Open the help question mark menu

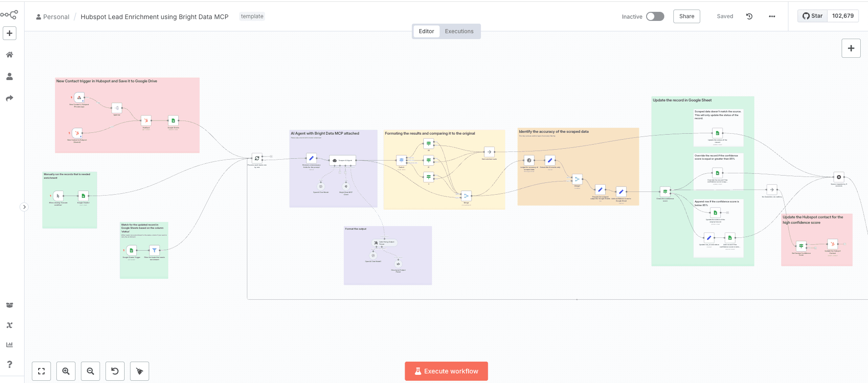[10, 364]
